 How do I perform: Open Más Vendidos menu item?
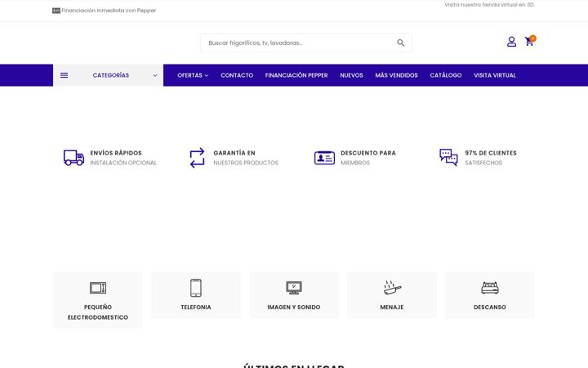click(396, 75)
